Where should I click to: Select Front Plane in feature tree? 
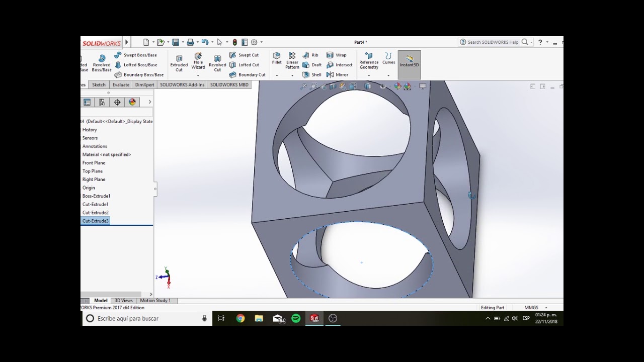point(94,163)
